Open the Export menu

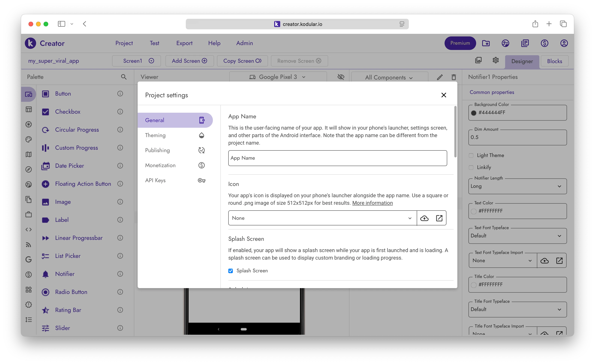[184, 43]
